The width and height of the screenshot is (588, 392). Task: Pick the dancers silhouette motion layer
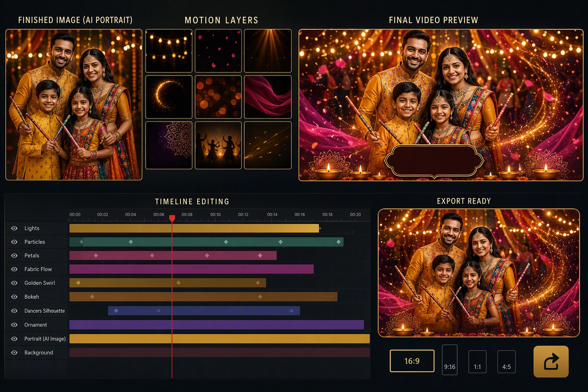[x=218, y=145]
